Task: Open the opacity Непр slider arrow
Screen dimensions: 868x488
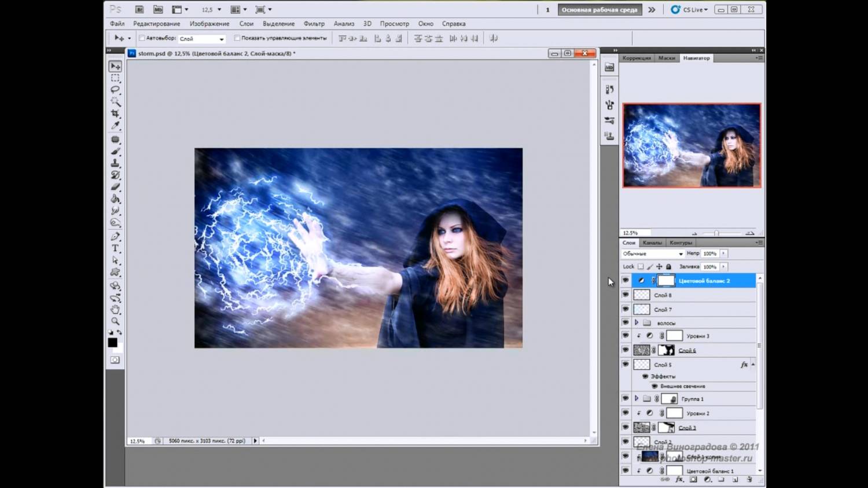Action: tap(723, 254)
